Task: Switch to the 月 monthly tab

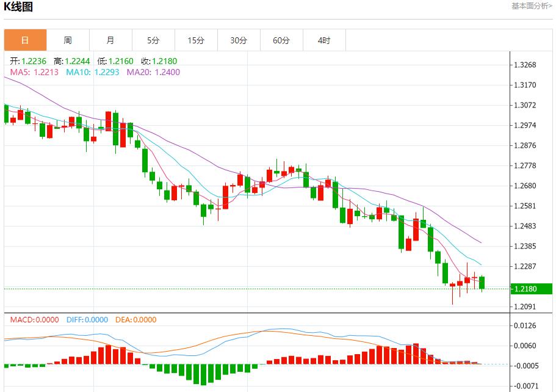Action: click(x=110, y=40)
